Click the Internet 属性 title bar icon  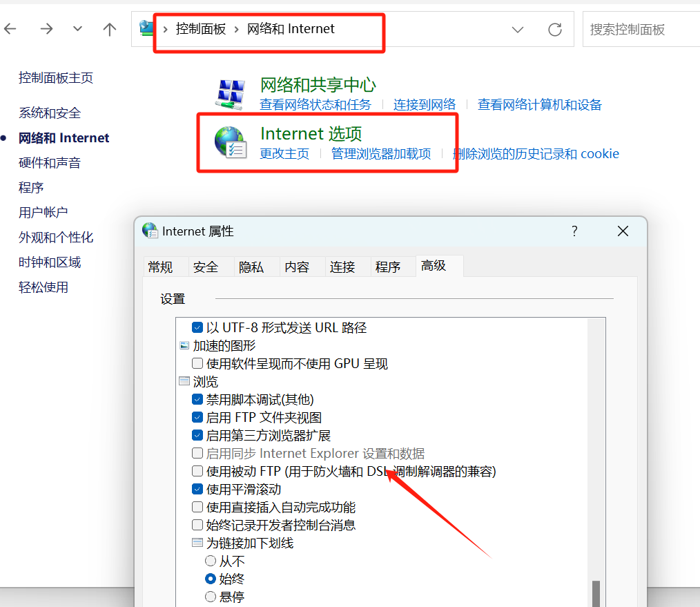click(x=150, y=231)
